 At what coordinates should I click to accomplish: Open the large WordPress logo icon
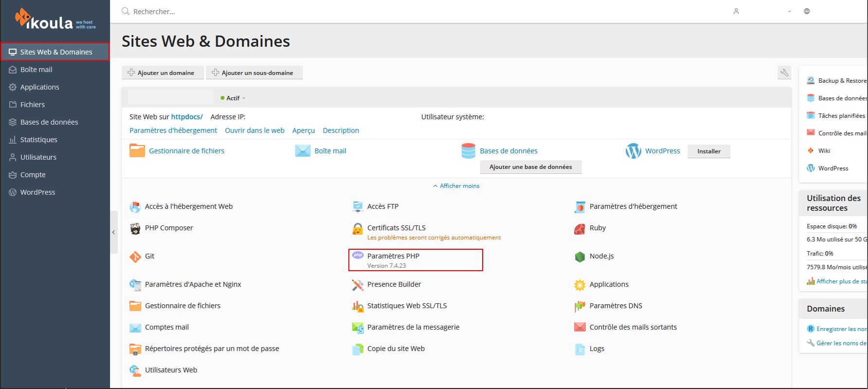tap(633, 151)
